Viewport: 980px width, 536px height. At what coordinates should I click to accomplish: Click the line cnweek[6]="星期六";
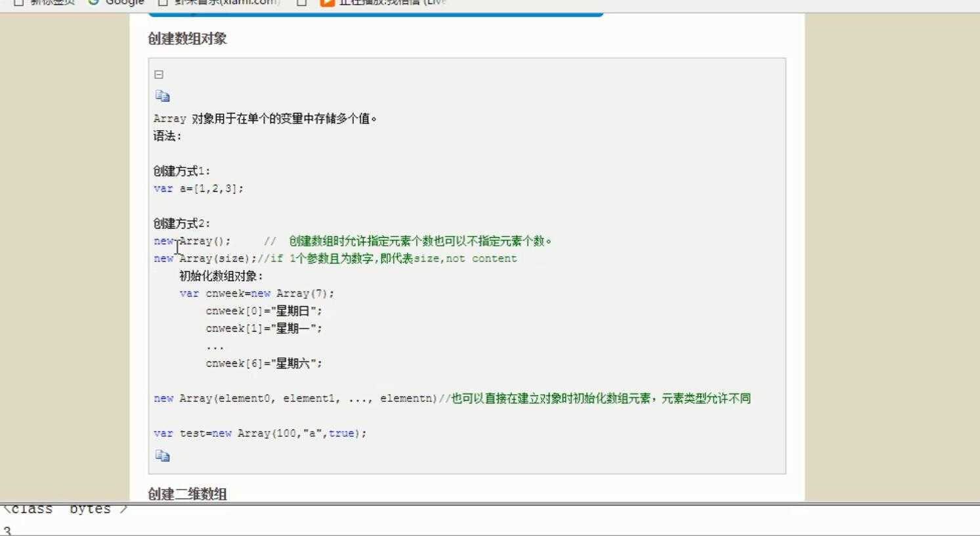click(264, 363)
